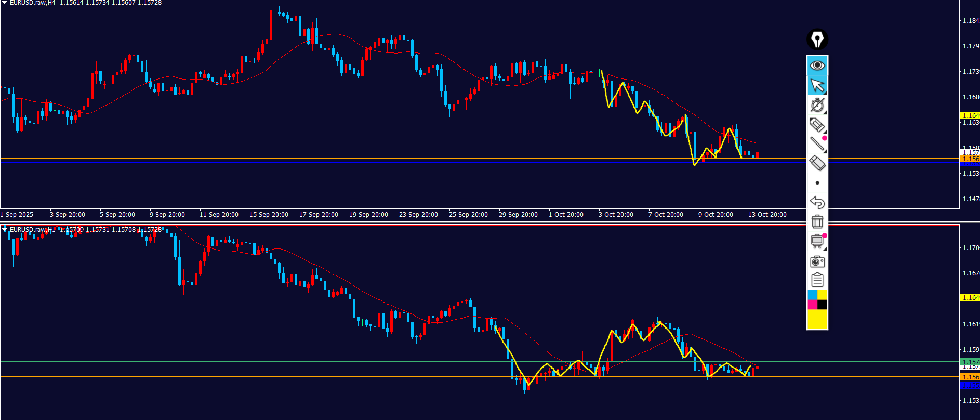Select the arrow cursor tool
This screenshot has height=420, width=980.
coord(817,85)
